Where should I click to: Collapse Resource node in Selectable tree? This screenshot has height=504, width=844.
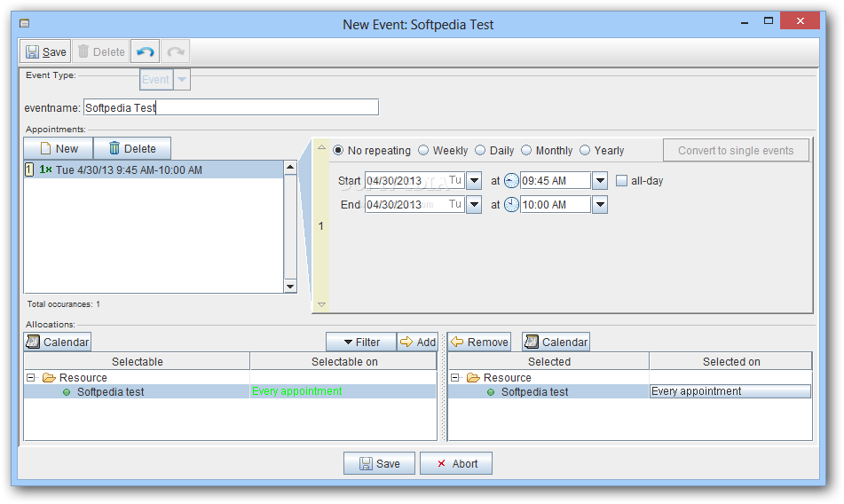[x=31, y=378]
